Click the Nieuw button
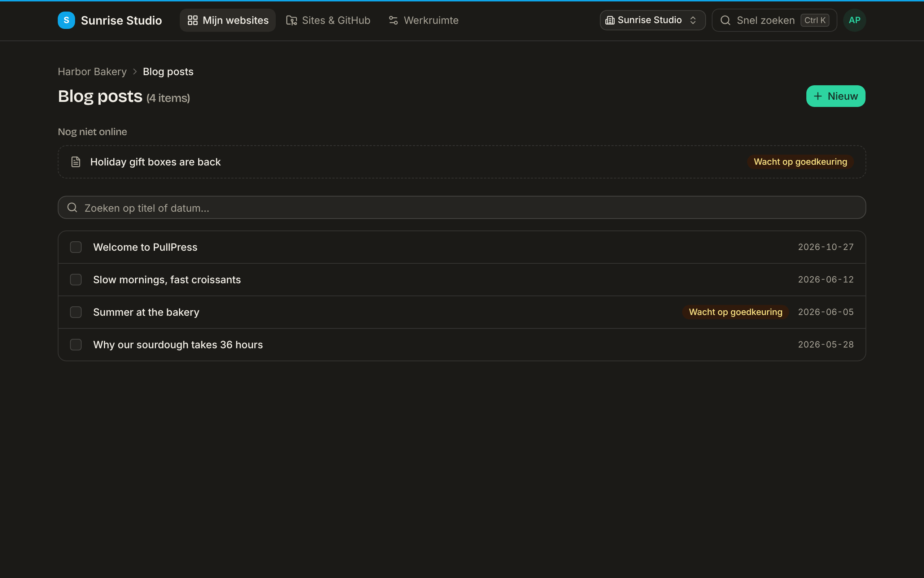 pyautogui.click(x=836, y=96)
